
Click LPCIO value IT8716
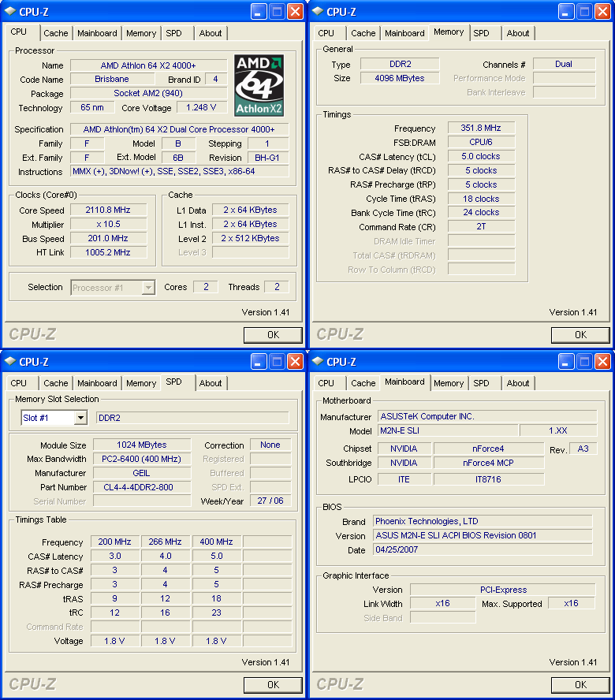click(x=489, y=479)
